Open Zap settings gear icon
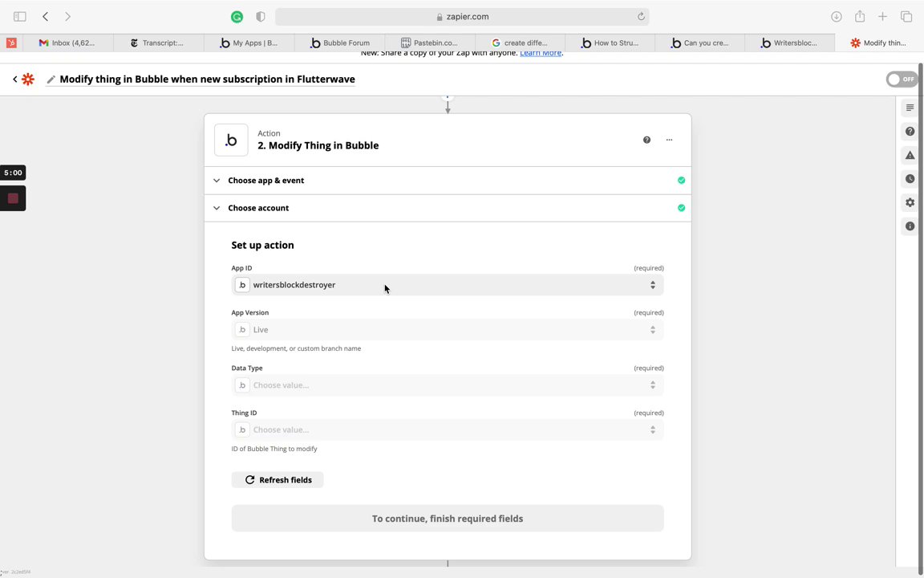Viewport: 924px width, 578px height. coord(910,202)
